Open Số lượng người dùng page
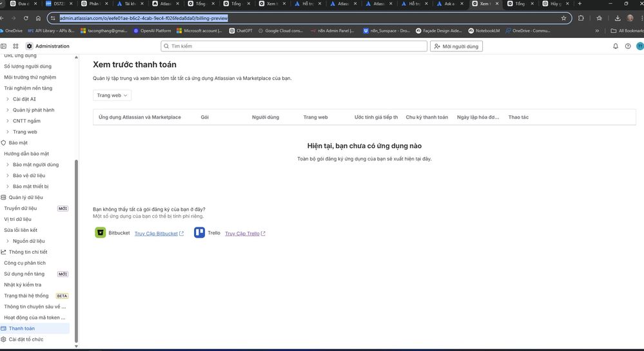Viewport: 644px width, 351px height. coord(28,66)
